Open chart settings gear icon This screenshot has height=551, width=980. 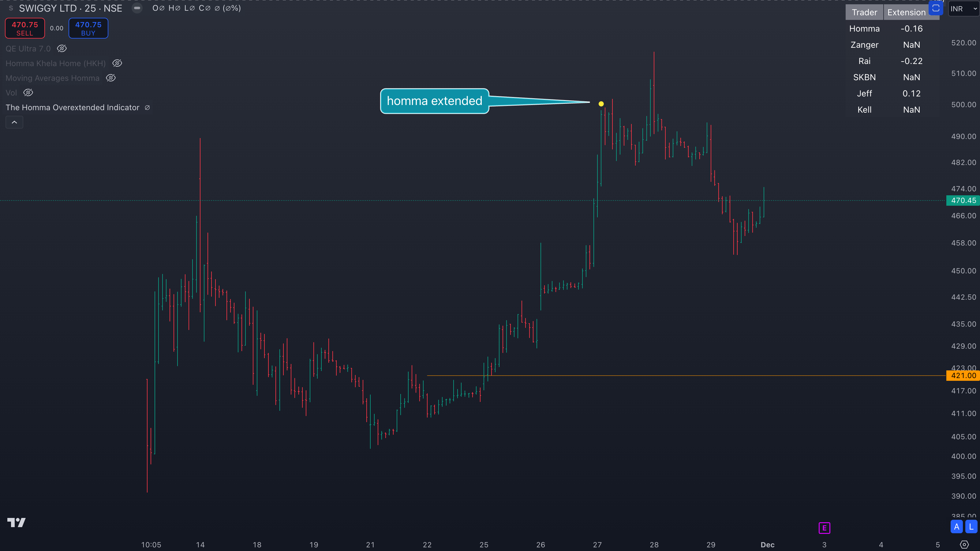[x=964, y=545]
